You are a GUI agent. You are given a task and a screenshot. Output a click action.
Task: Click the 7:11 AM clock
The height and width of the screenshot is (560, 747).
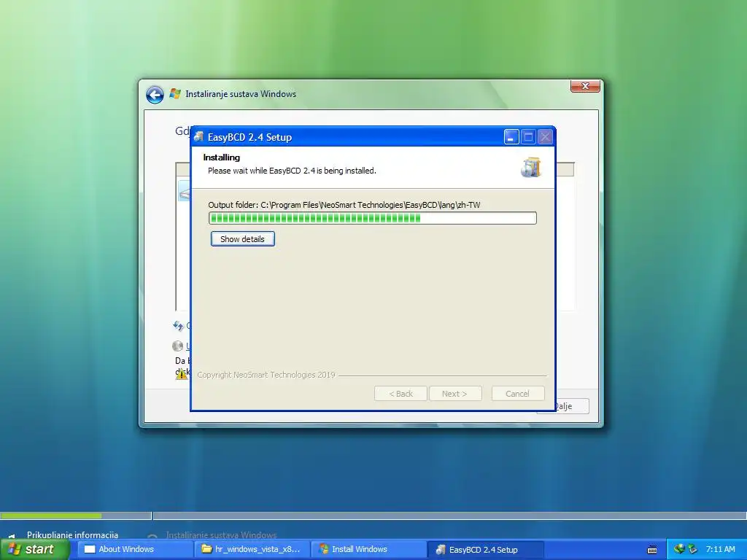pyautogui.click(x=720, y=549)
